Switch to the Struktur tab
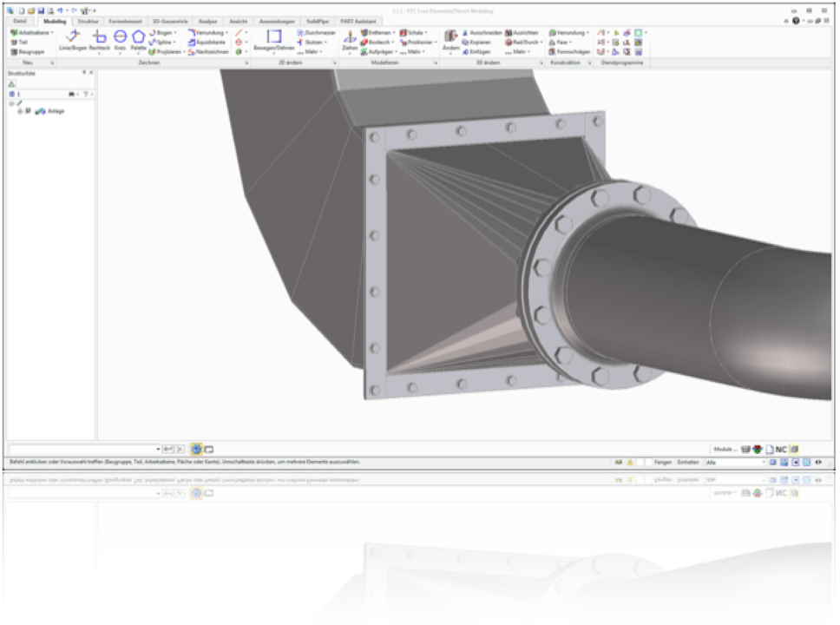 click(x=88, y=22)
